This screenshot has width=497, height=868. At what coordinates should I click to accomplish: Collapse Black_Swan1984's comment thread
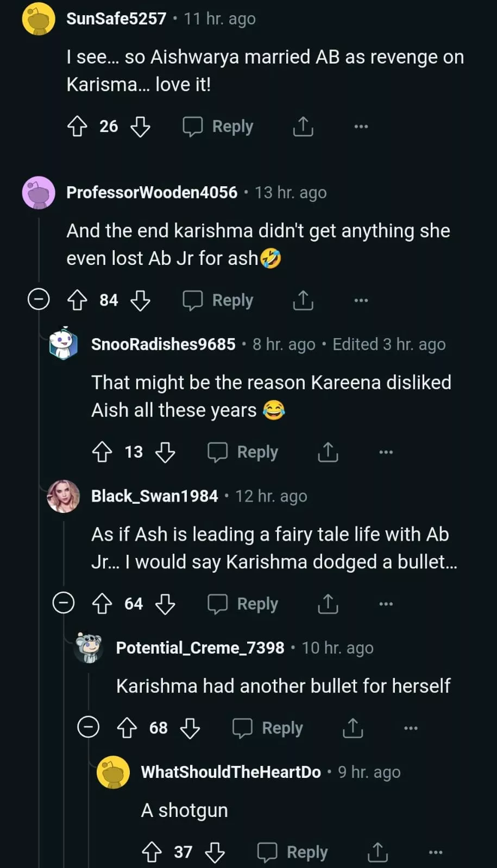pos(64,603)
